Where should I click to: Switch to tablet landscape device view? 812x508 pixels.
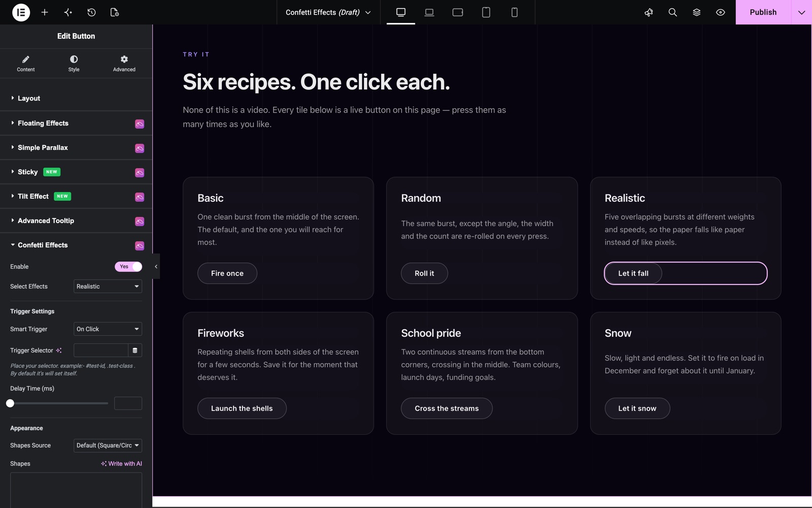[x=458, y=12]
